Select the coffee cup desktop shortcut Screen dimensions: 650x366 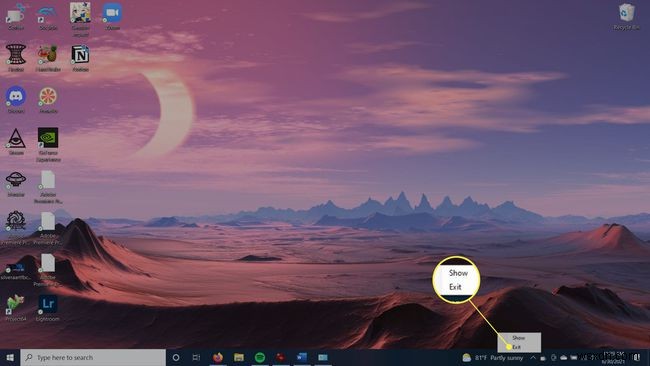pos(16,17)
